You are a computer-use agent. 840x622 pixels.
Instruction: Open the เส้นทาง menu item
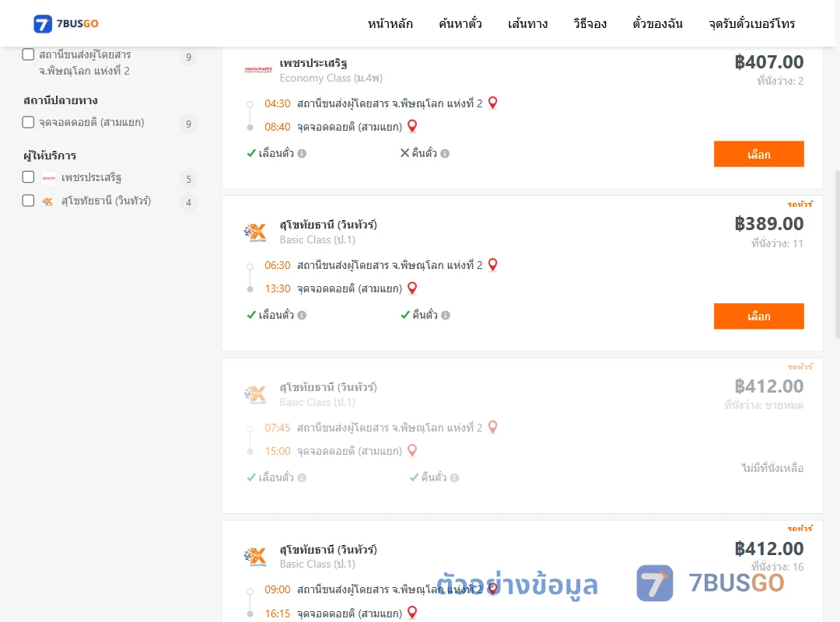527,23
